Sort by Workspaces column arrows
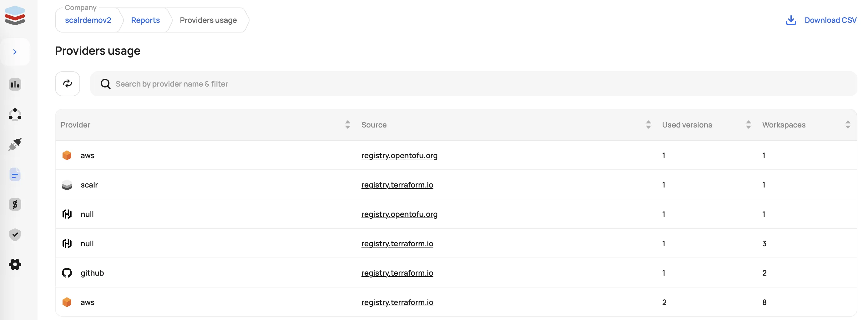The width and height of the screenshot is (868, 320). point(847,125)
